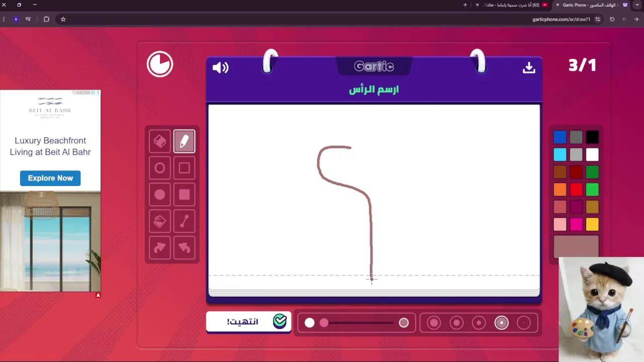Select the Eraser tool
The width and height of the screenshot is (644, 362).
point(160,141)
